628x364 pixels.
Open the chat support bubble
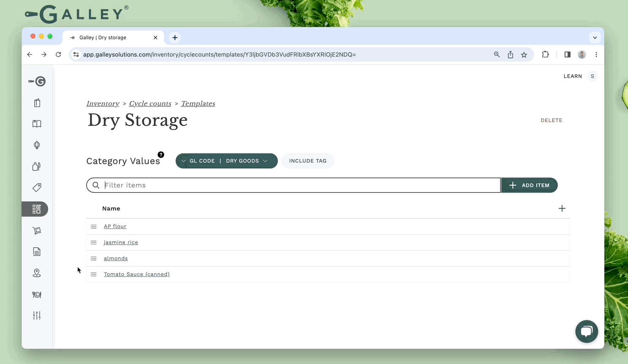[x=586, y=331]
